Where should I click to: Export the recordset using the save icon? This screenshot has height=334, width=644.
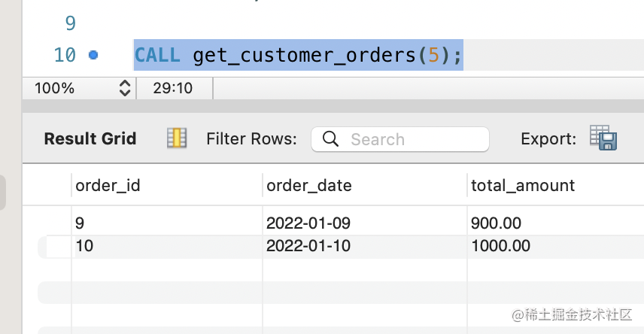[x=603, y=138]
